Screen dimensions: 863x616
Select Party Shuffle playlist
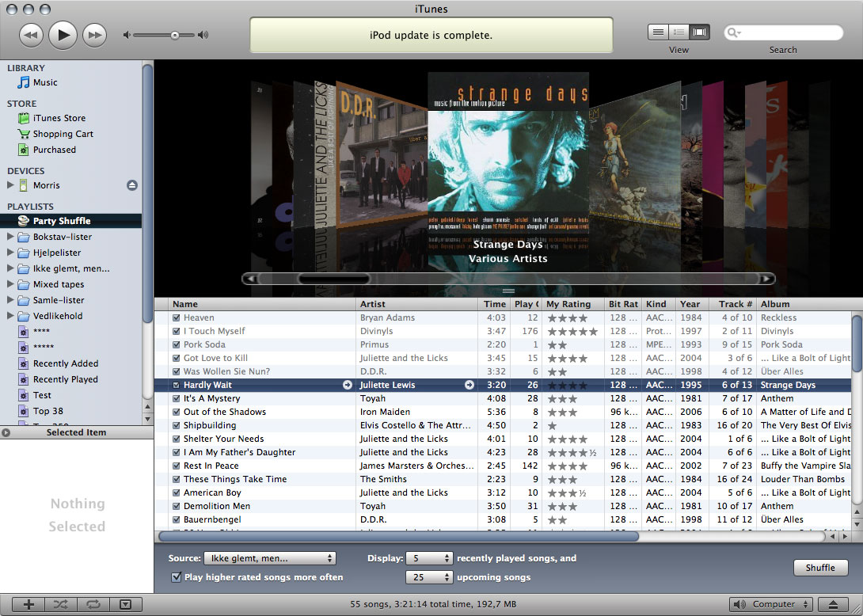point(71,221)
